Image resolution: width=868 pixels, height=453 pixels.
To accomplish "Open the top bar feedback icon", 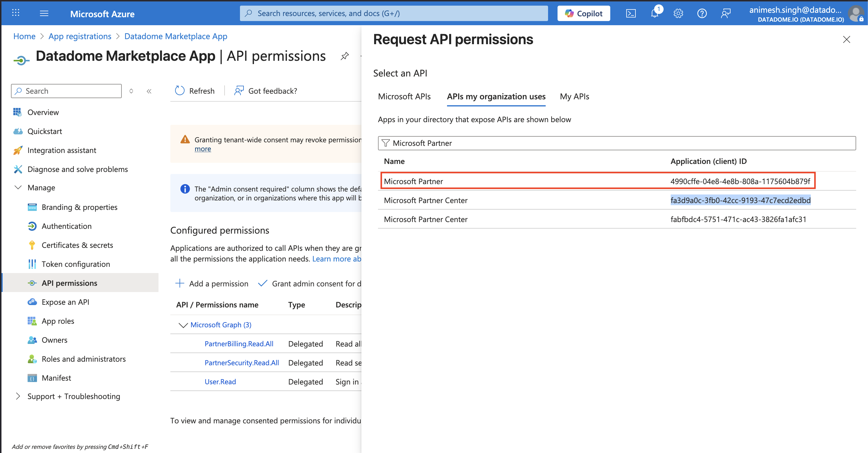I will 726,14.
